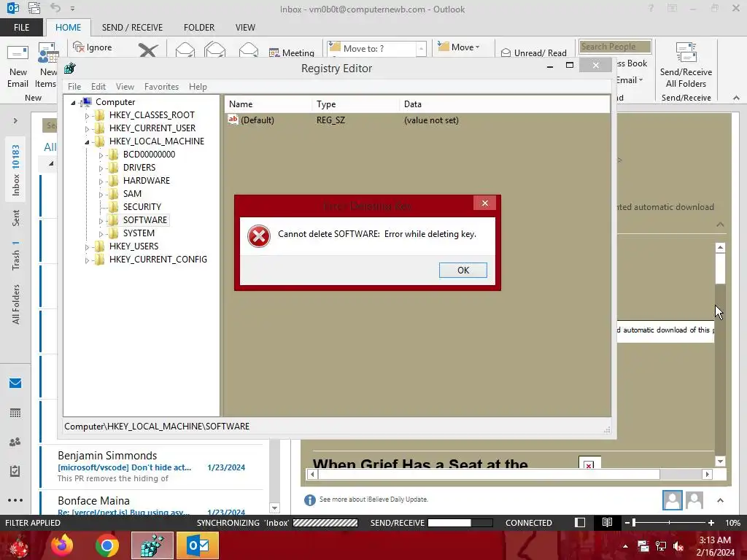Open Chrome from the taskbar

pyautogui.click(x=107, y=545)
